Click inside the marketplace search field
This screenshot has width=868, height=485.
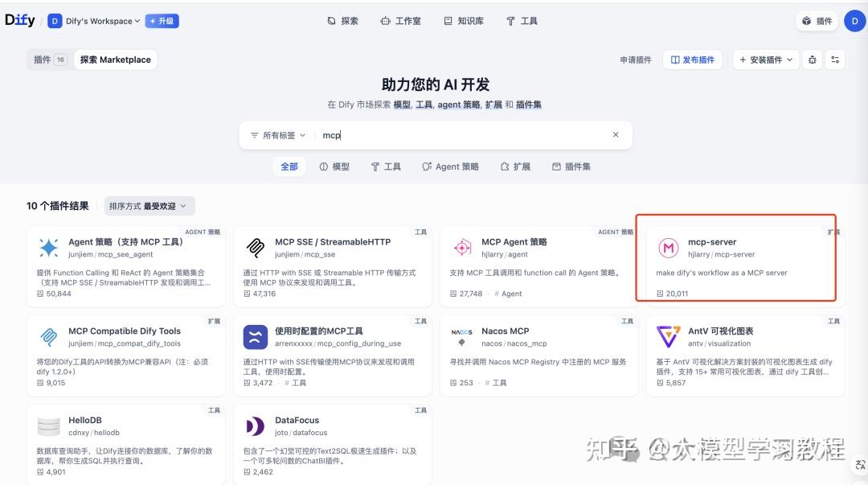pos(442,134)
